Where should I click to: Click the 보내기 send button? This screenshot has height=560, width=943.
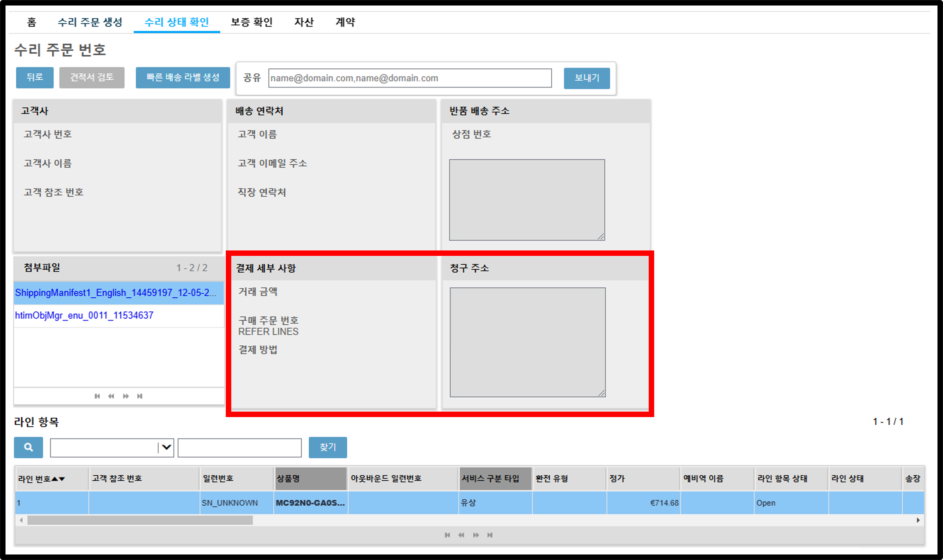(587, 78)
